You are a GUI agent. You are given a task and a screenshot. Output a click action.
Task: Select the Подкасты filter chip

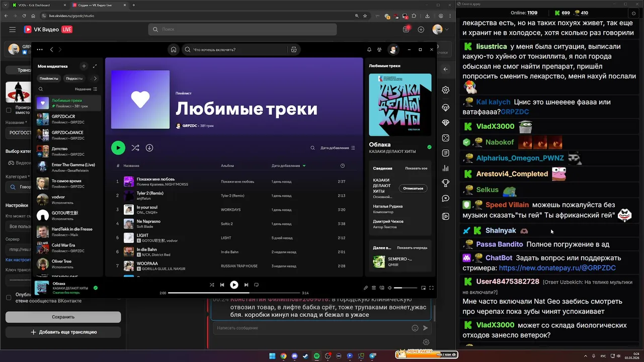pyautogui.click(x=74, y=78)
